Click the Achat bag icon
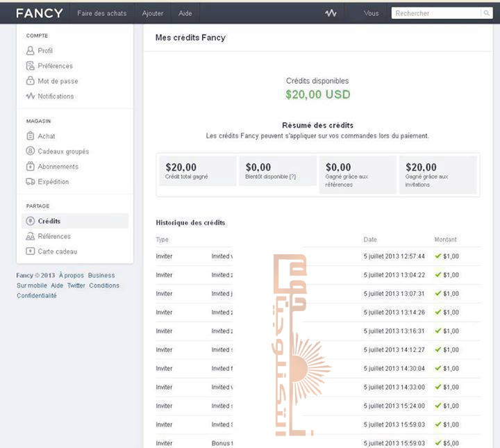Viewport: 500px width, 448px height. tap(31, 136)
